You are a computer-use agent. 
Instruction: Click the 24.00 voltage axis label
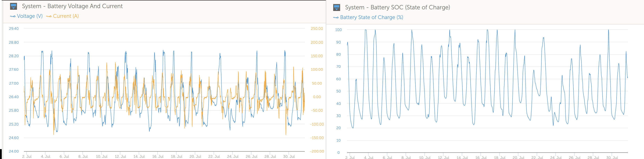[14, 151]
